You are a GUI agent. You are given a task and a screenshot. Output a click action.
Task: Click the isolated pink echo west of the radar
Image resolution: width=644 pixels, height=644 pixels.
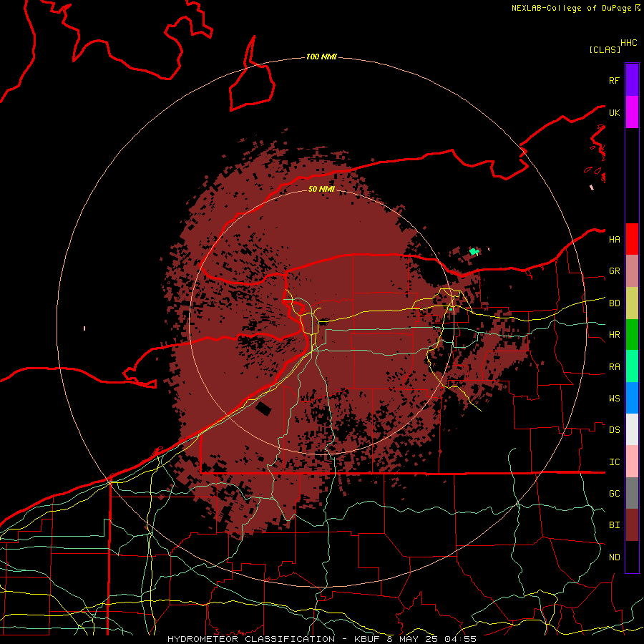[x=84, y=328]
